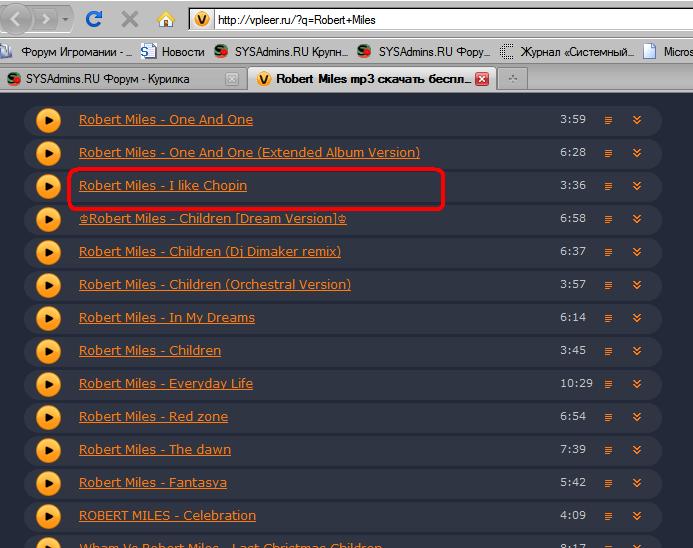
Task: Close the Robert Miles mp3 tab
Action: pos(482,79)
